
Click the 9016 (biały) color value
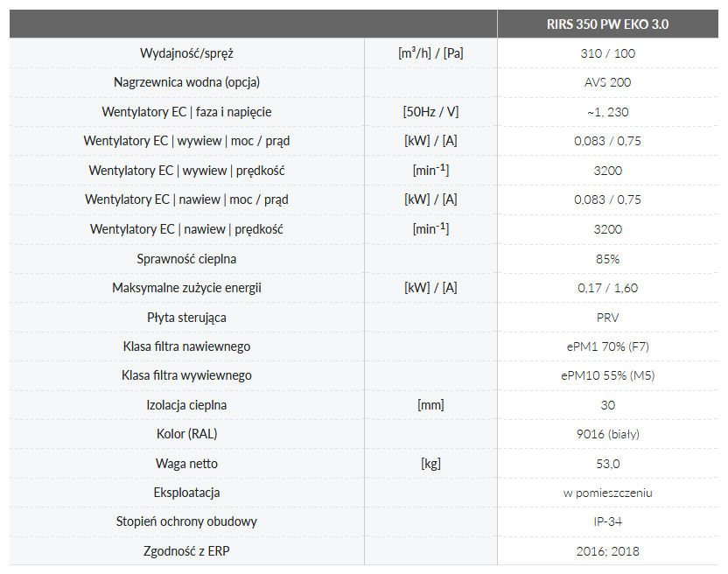point(607,434)
